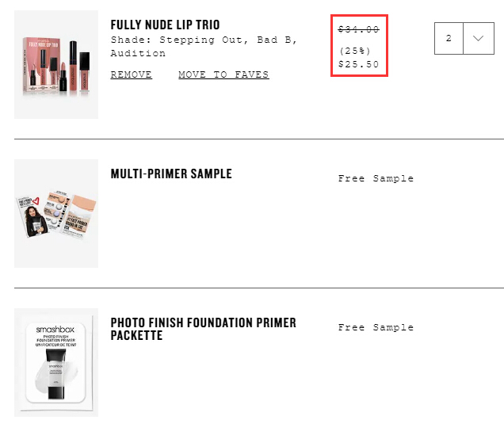The width and height of the screenshot is (504, 435).
Task: Click Photo Finish Foundation Primer Packette title
Action: (203, 329)
